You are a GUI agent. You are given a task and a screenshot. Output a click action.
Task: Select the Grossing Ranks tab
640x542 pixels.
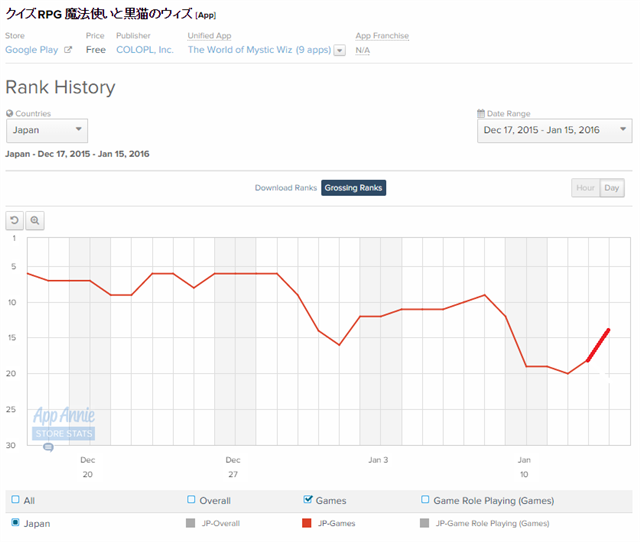353,188
